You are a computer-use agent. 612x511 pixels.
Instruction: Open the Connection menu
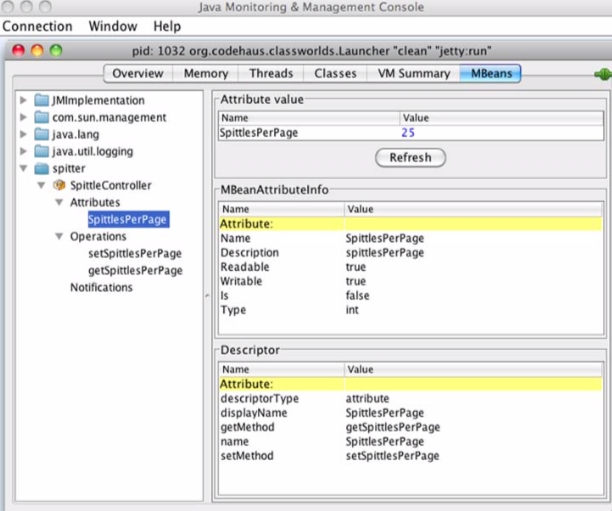coord(38,26)
